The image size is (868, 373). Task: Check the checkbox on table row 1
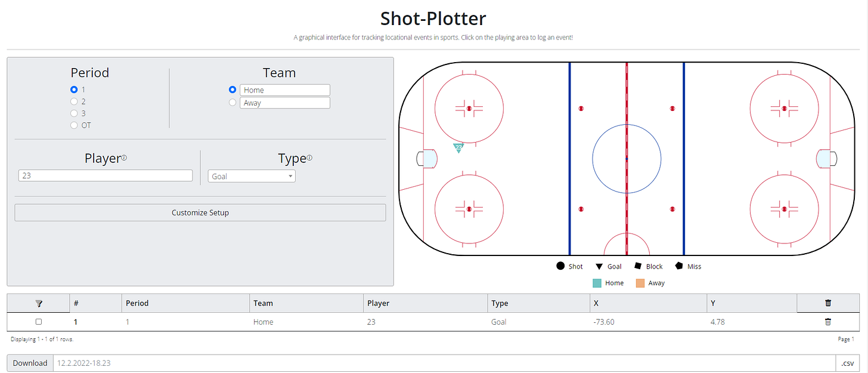(38, 322)
